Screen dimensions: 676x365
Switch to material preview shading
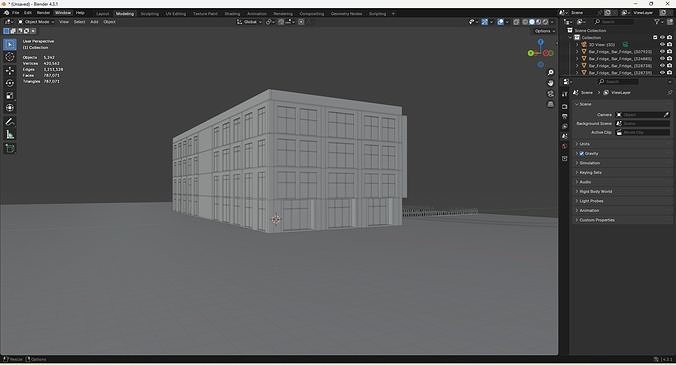(x=538, y=22)
